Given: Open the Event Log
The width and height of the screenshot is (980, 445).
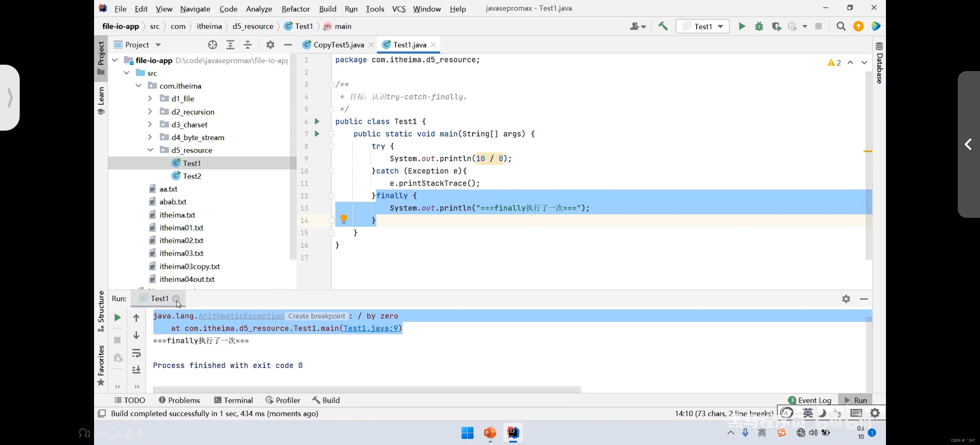Looking at the screenshot, I should point(810,400).
